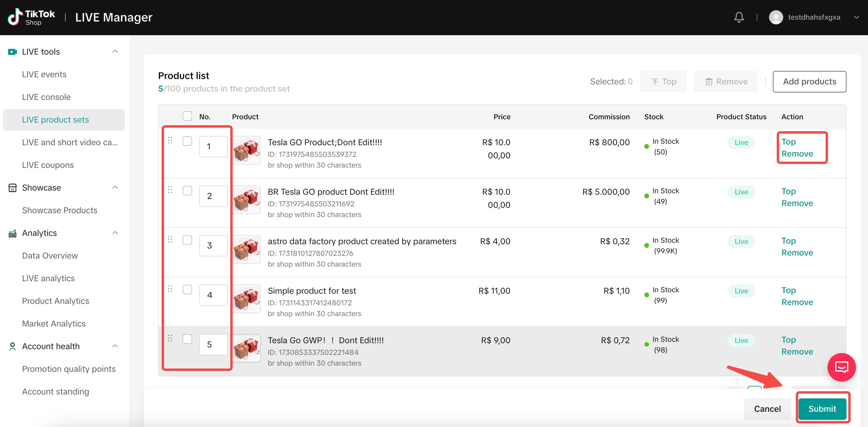Remove Tesla GO Product;Dont Edit from list
868x427 pixels.
[x=797, y=154]
